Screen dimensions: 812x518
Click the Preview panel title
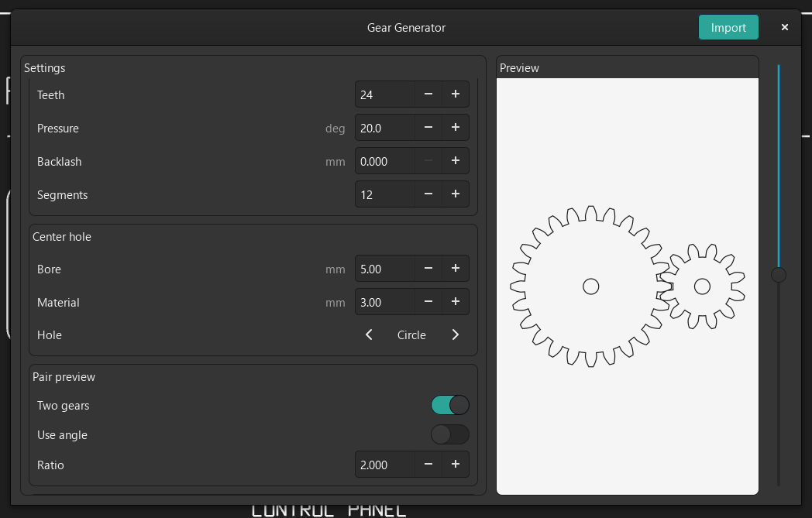coord(519,68)
